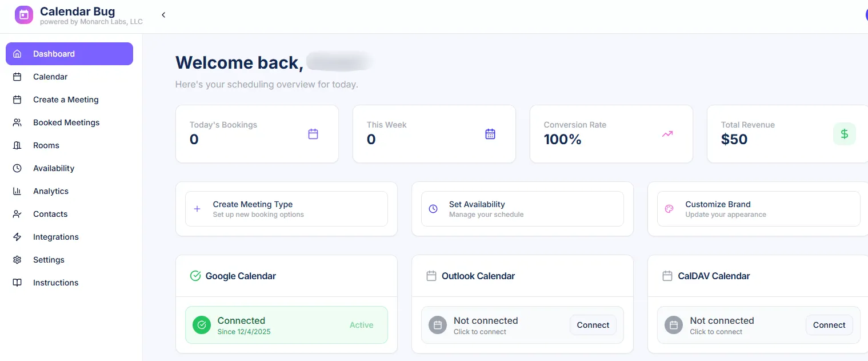Click the user avatar in the top right

coord(865,14)
